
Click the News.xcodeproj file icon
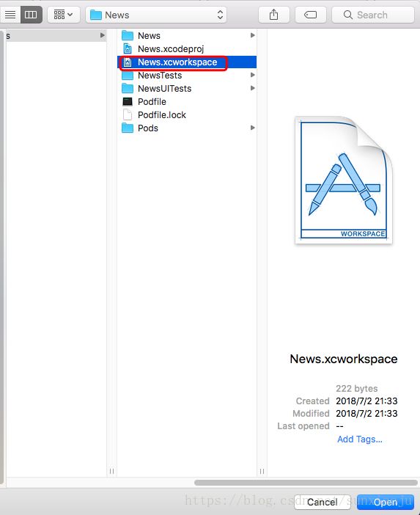(128, 48)
